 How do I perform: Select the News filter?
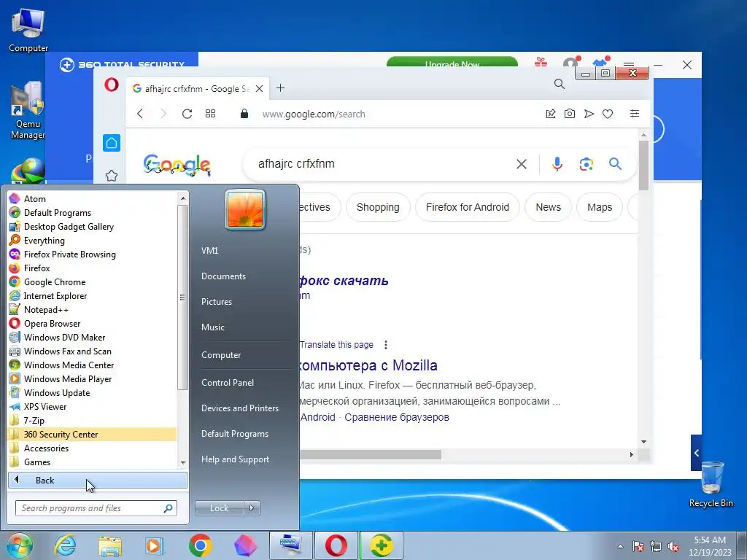pos(548,207)
